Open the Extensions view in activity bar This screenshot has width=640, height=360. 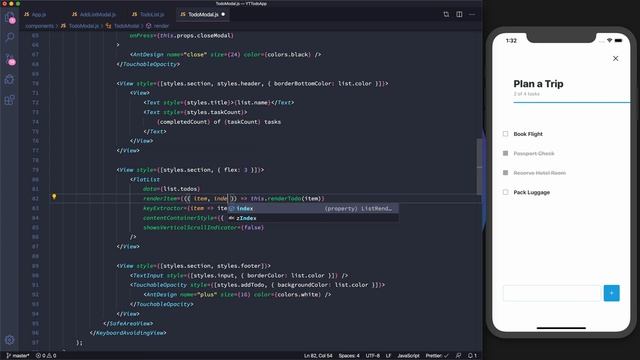pos(9,100)
